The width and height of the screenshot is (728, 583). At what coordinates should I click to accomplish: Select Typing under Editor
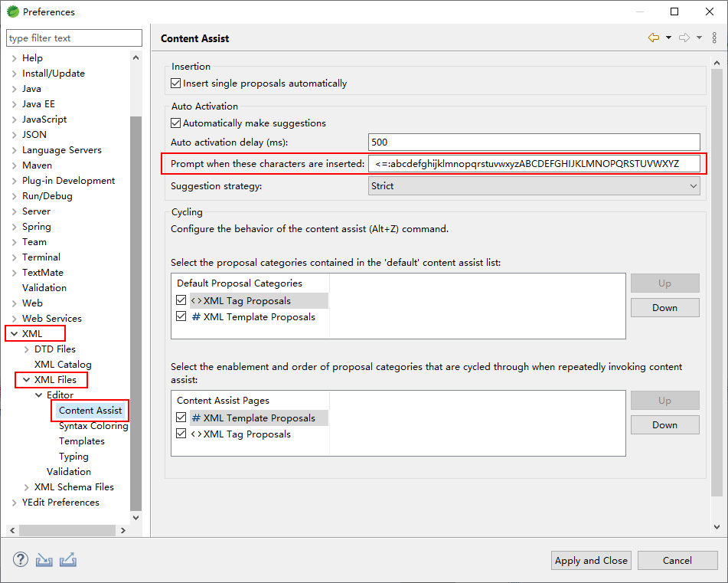73,456
